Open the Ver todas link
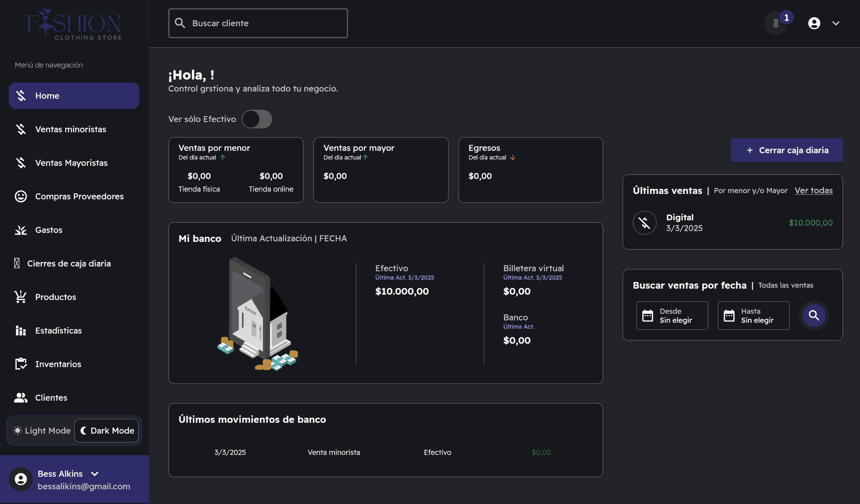 (x=814, y=190)
